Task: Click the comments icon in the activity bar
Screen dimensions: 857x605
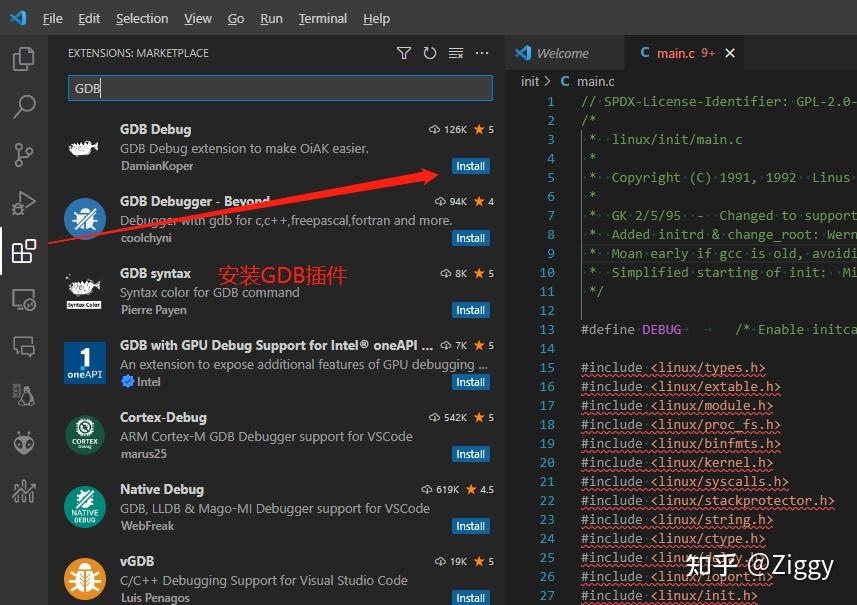Action: 24,347
